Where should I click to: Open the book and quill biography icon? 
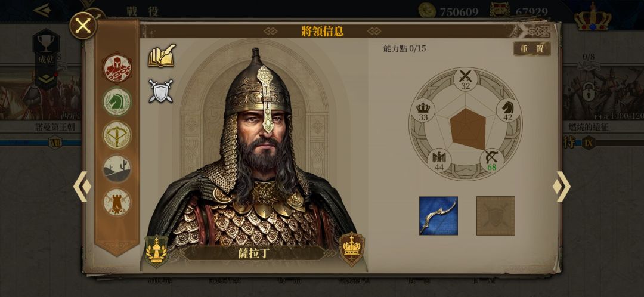[162, 56]
